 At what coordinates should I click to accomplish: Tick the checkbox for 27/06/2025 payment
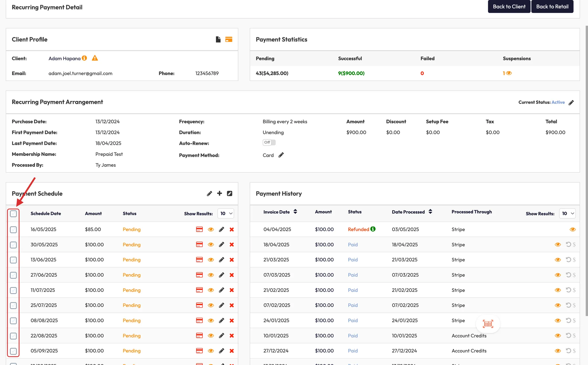click(13, 275)
